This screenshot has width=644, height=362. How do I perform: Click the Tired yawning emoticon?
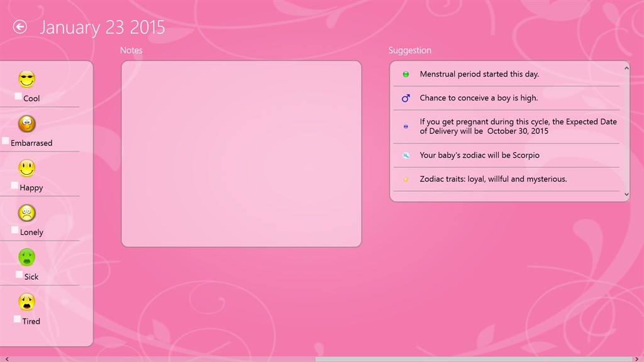25,301
